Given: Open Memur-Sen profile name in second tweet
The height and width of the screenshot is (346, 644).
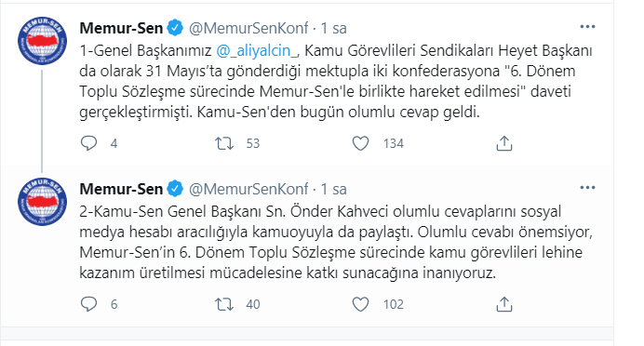Looking at the screenshot, I should pos(121,189).
